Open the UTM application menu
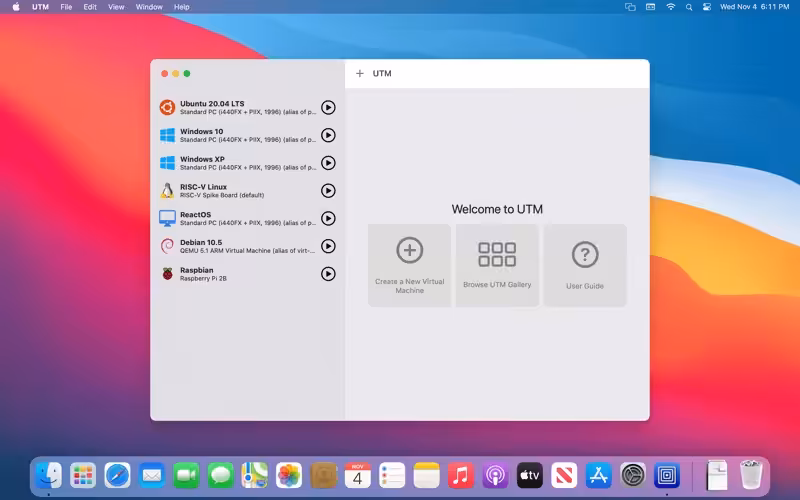 (x=40, y=7)
